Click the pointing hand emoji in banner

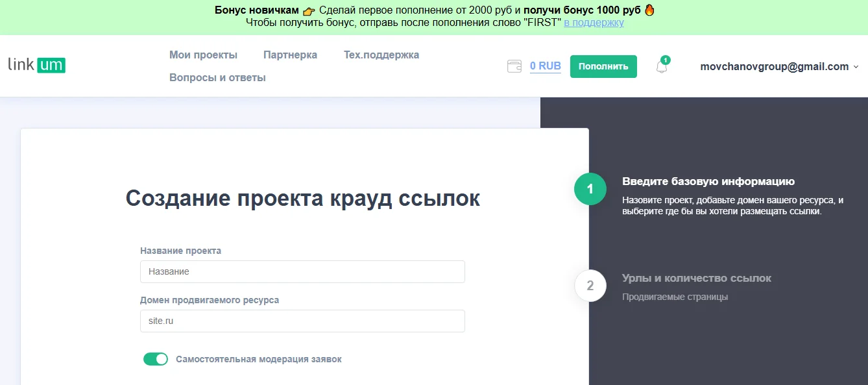(309, 11)
